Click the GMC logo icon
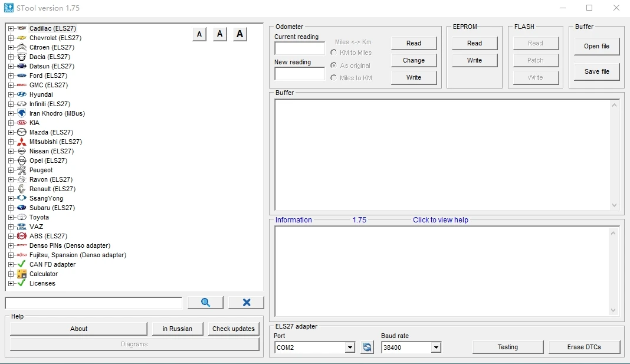 pos(22,85)
